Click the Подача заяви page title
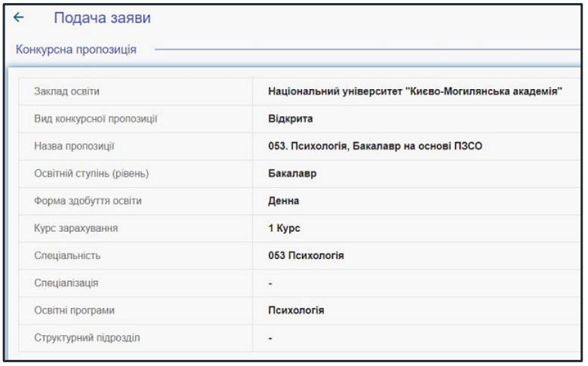Image resolution: width=588 pixels, height=366 pixels. (x=102, y=18)
